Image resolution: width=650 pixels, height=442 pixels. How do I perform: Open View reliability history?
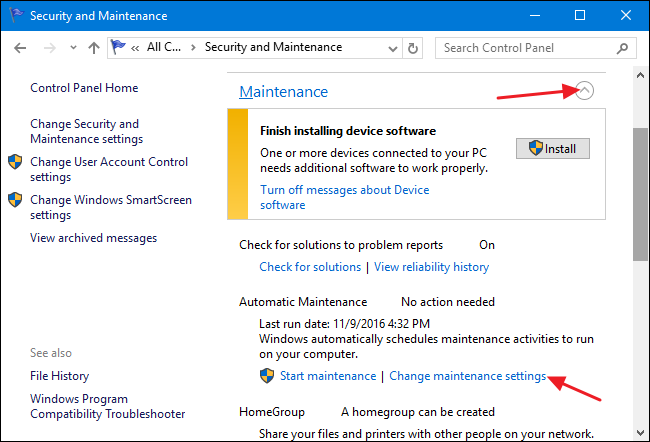432,267
